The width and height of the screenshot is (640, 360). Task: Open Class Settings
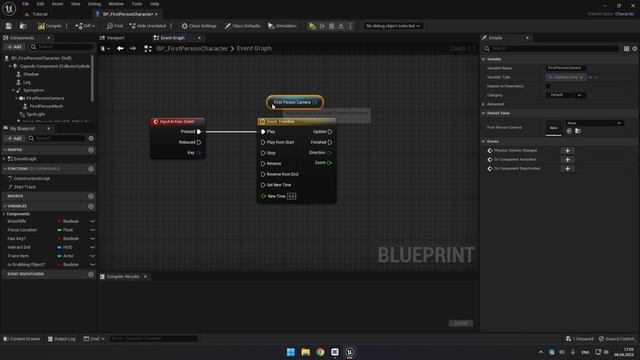point(199,26)
